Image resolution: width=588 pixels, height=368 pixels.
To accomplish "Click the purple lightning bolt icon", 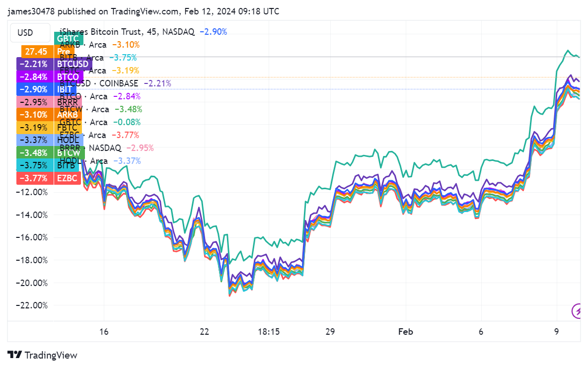I will pos(577,311).
